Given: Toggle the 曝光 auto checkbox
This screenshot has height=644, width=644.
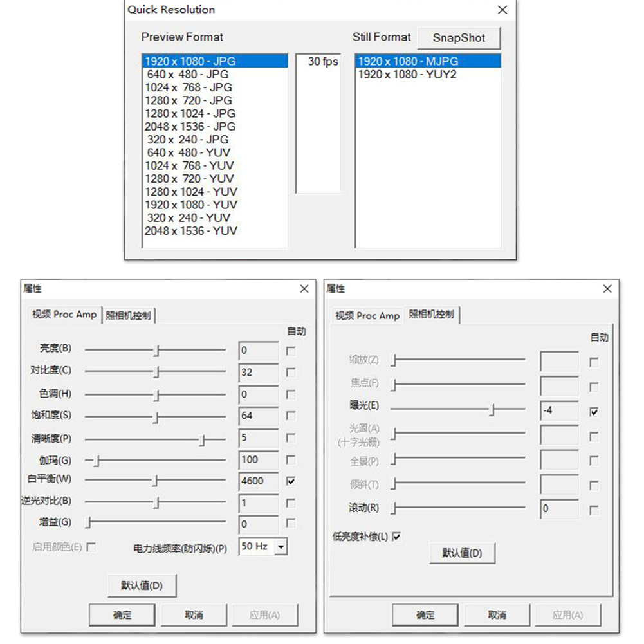Looking at the screenshot, I should (x=594, y=411).
